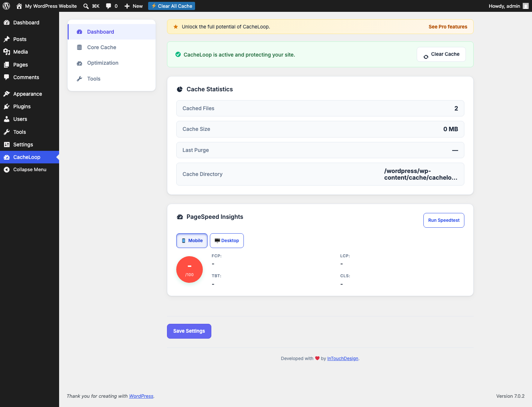Click the Save Settings button
The height and width of the screenshot is (407, 532).
tap(189, 331)
